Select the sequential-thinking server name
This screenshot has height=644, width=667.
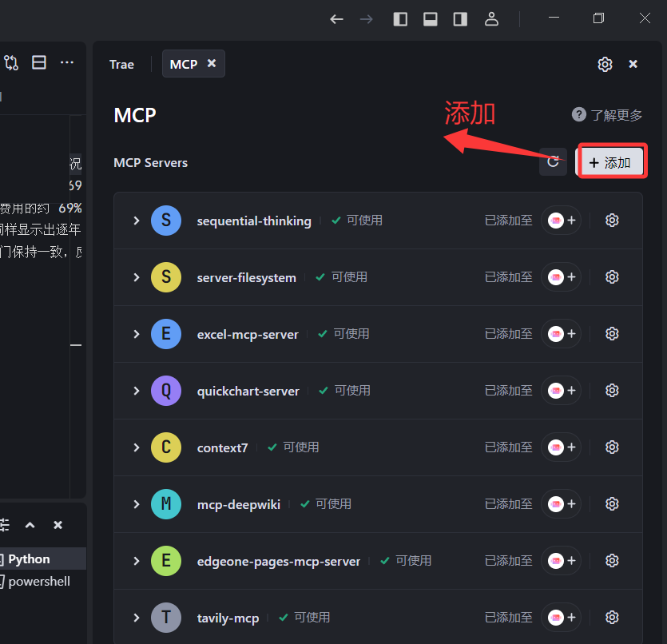pos(254,221)
